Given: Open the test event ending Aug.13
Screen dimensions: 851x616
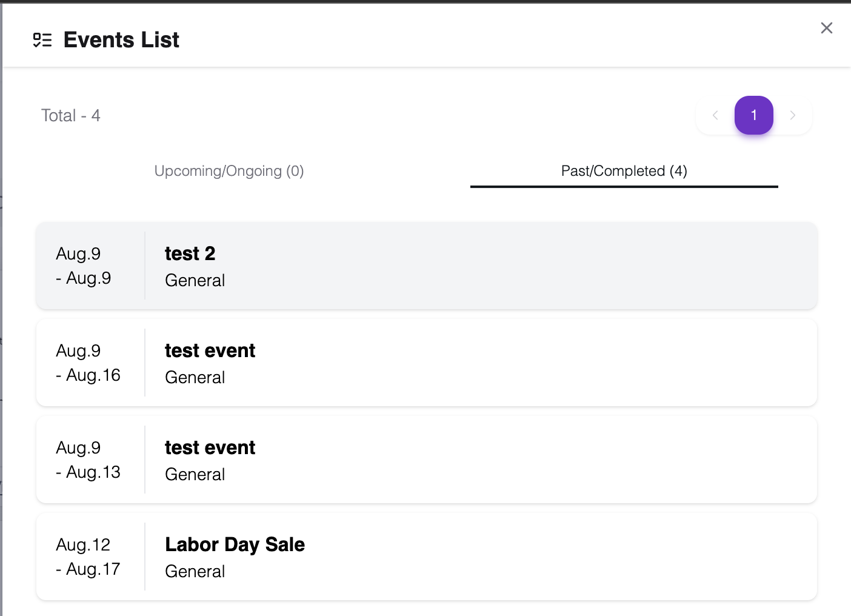Looking at the screenshot, I should coord(210,447).
